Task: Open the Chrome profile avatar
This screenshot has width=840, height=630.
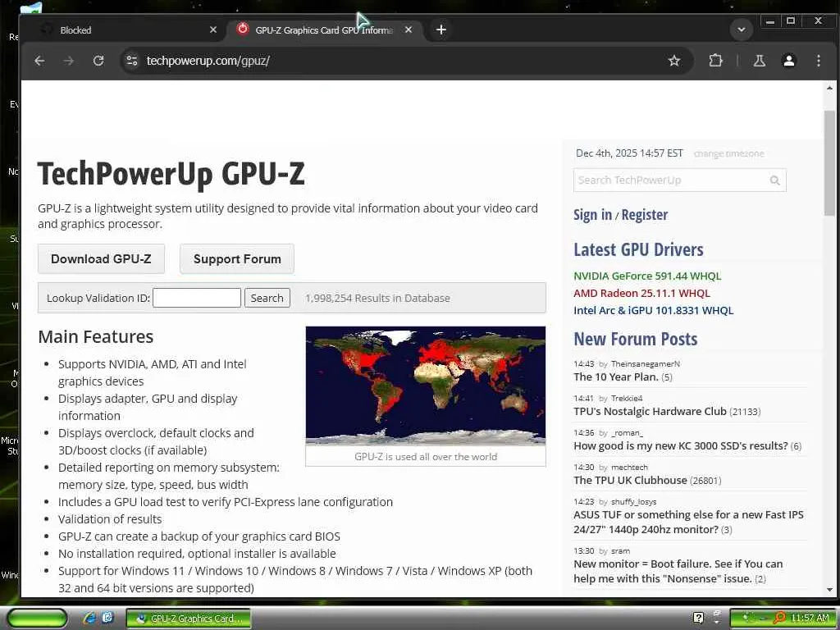Action: click(x=788, y=61)
